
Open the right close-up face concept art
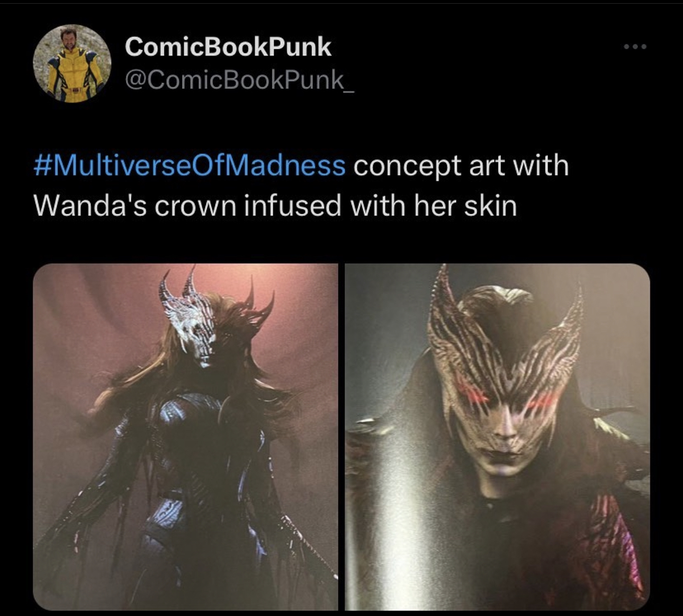pyautogui.click(x=497, y=437)
